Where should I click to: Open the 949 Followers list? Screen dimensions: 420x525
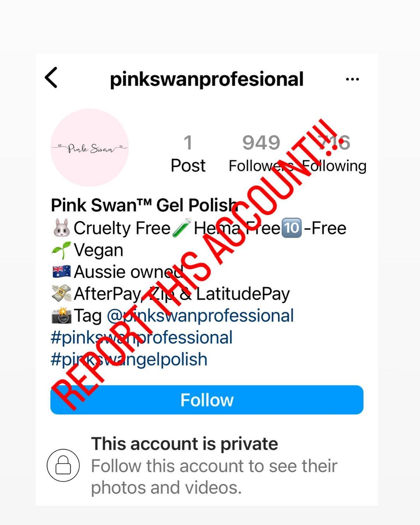(261, 154)
